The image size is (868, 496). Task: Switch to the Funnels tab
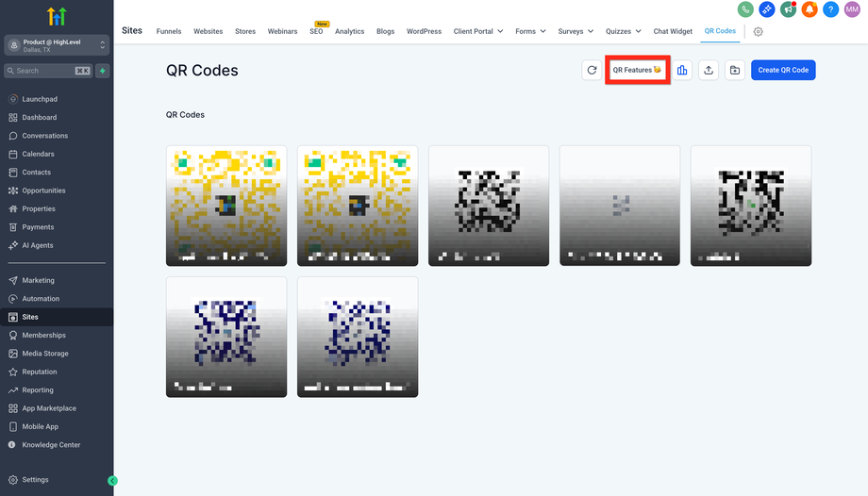pos(169,31)
